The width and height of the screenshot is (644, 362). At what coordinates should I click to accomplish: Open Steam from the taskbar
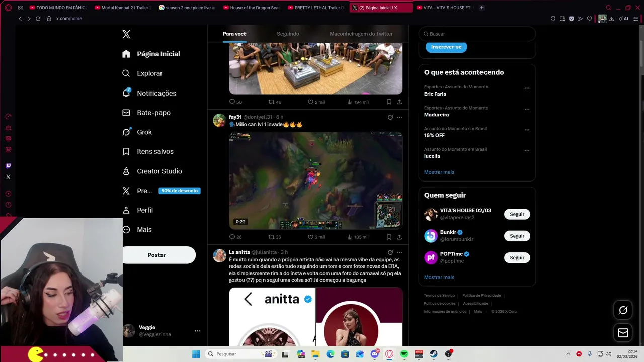click(434, 354)
